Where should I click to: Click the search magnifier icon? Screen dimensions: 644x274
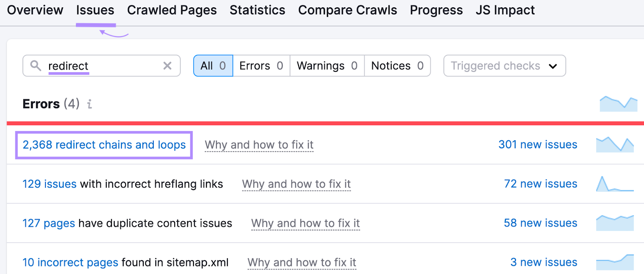coord(36,65)
